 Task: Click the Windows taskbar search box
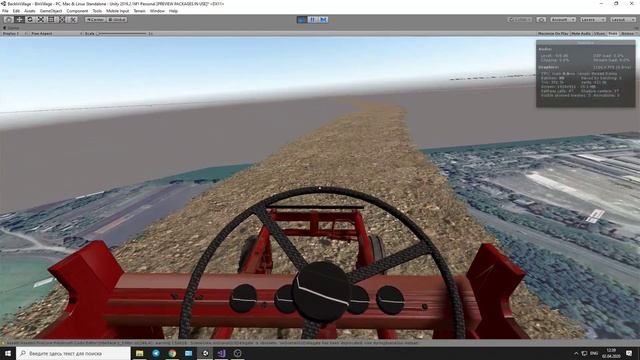73,353
